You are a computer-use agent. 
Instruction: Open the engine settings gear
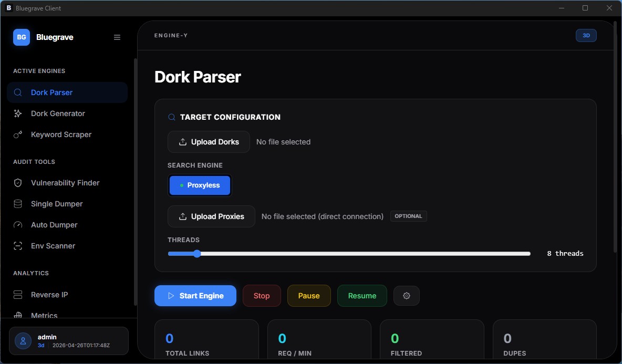pos(406,296)
